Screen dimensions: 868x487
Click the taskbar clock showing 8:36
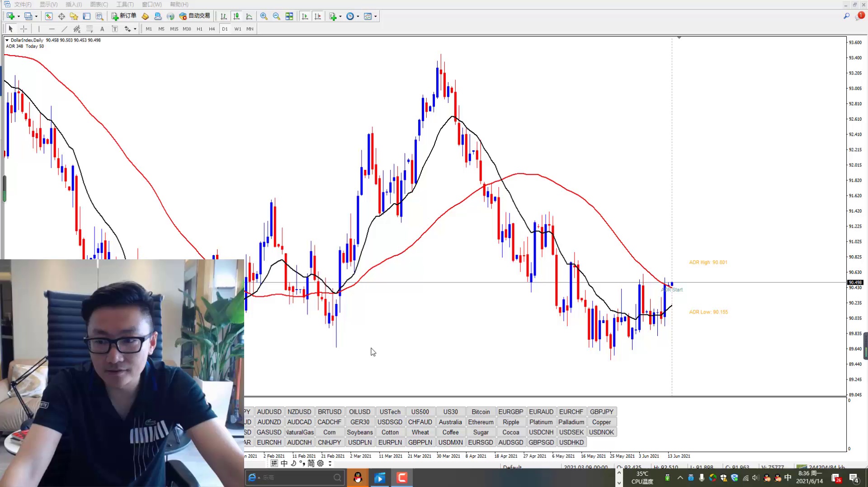[810, 477]
